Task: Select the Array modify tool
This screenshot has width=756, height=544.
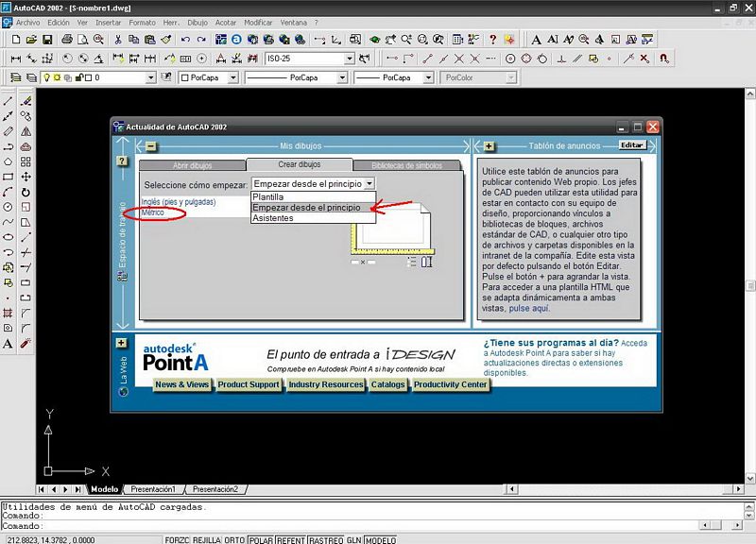Action: (x=26, y=161)
